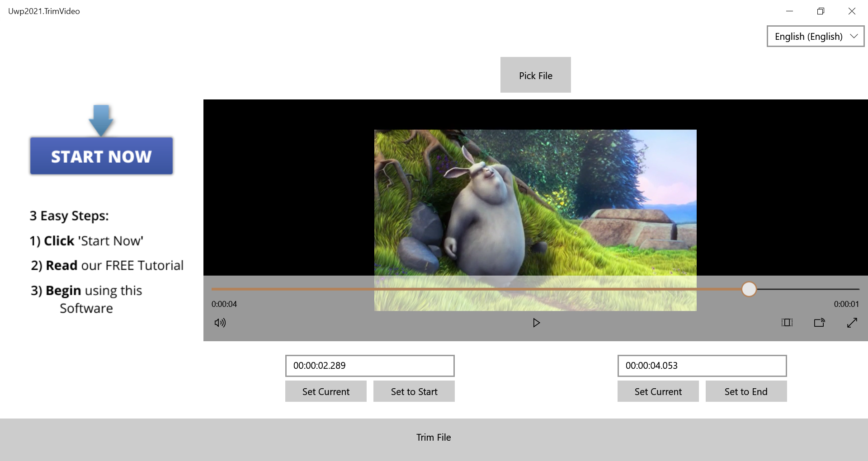Viewport: 868px width, 461px height.
Task: Click the start time field 00:00:02.289
Action: [x=369, y=366]
